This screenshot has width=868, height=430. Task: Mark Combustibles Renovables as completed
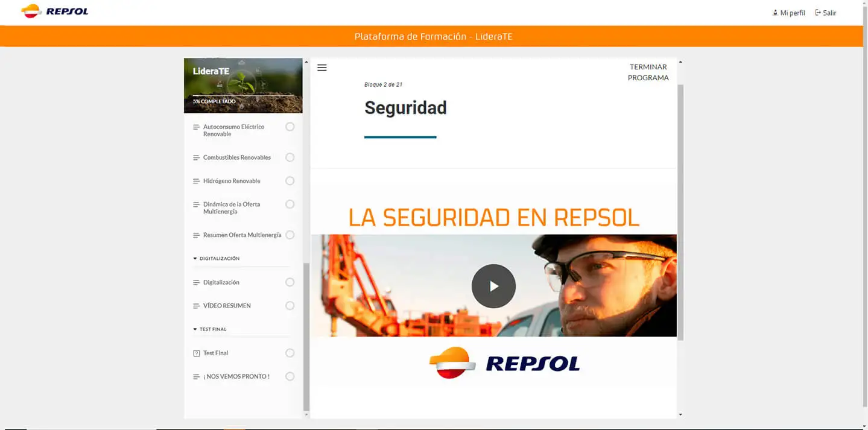(x=290, y=157)
